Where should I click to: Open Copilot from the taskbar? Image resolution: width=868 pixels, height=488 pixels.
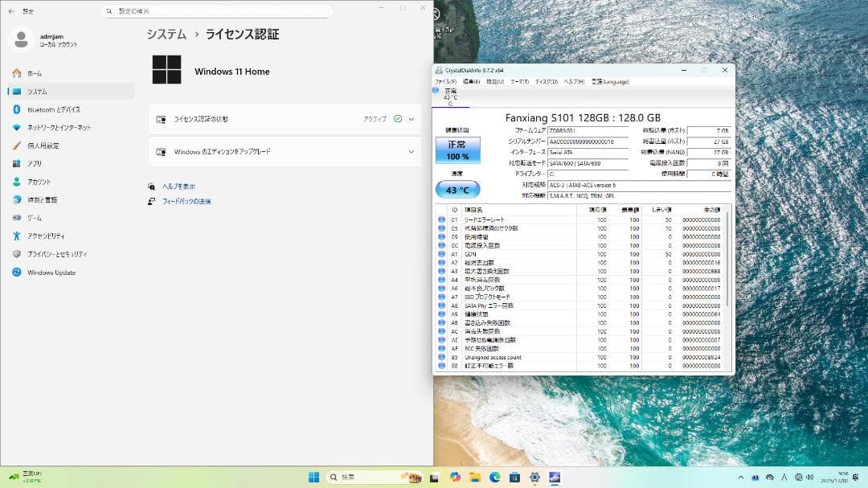(x=457, y=476)
